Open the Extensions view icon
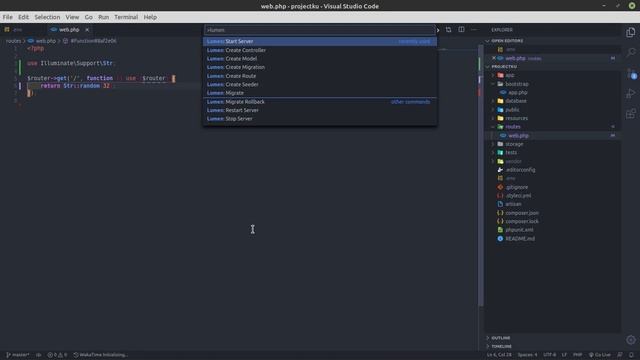 (x=631, y=113)
